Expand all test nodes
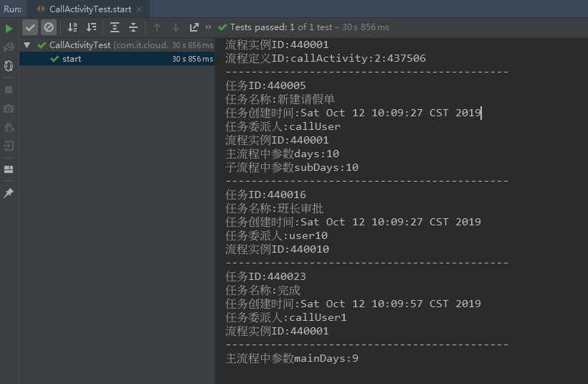Viewport: 588px width, 384px height. [x=115, y=27]
